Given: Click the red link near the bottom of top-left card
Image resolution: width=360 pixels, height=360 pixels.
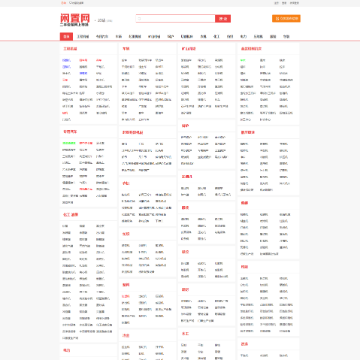Looking at the screenshot, I should pyautogui.click(x=65, y=113).
